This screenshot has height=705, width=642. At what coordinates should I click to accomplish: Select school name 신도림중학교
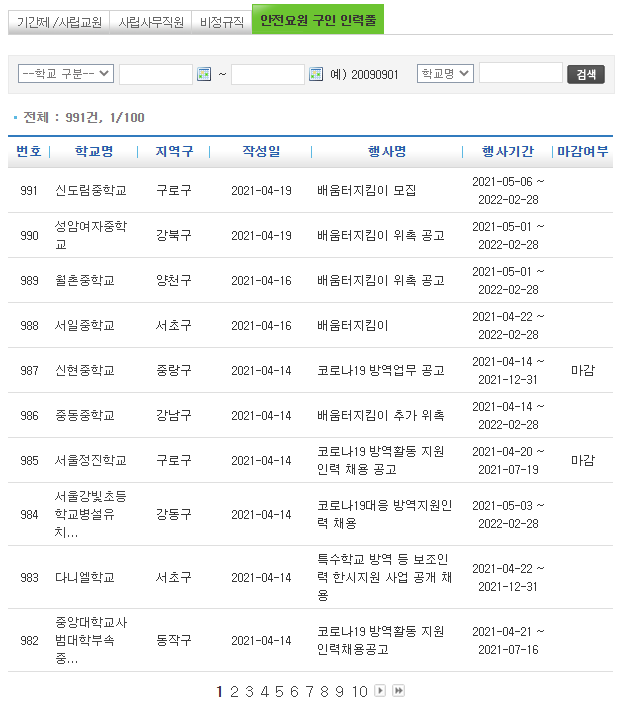tap(91, 191)
